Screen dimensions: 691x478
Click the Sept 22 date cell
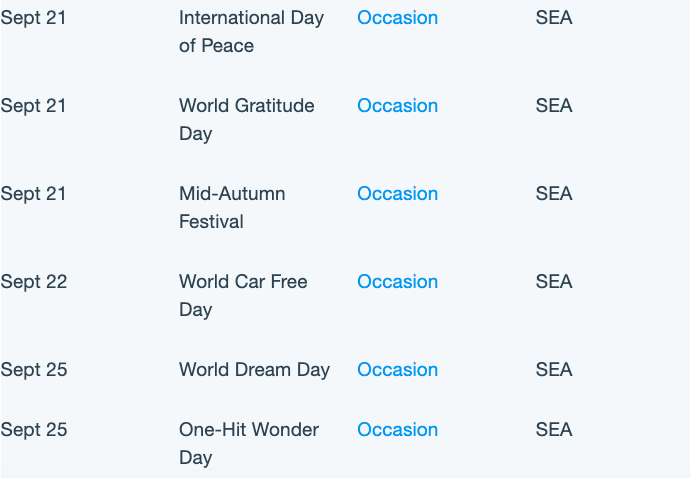click(33, 282)
